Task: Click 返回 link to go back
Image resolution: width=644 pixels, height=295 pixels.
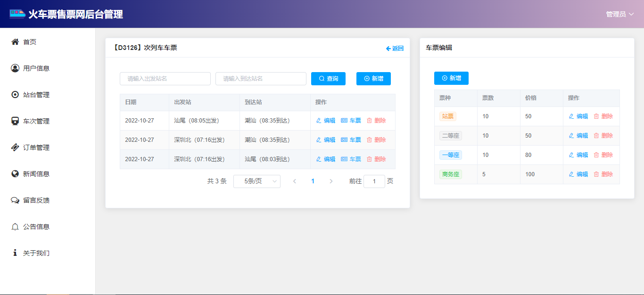Action: click(395, 48)
